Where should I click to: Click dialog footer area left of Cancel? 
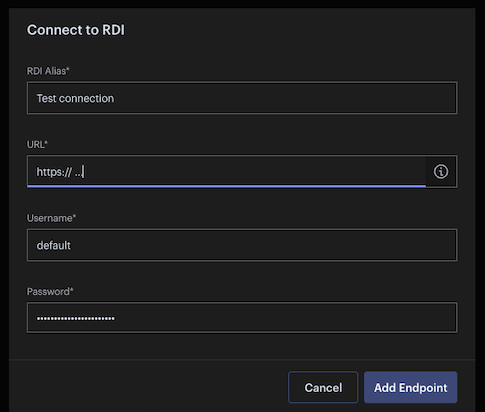point(148,387)
